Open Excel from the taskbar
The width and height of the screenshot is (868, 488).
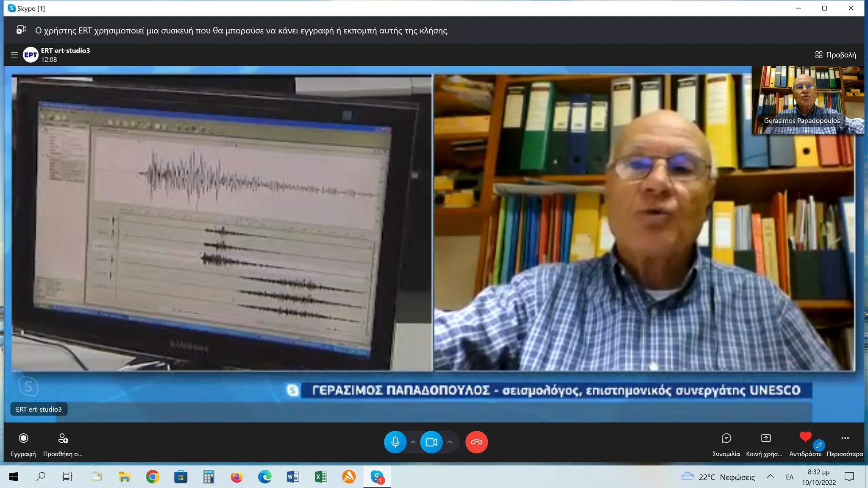321,477
